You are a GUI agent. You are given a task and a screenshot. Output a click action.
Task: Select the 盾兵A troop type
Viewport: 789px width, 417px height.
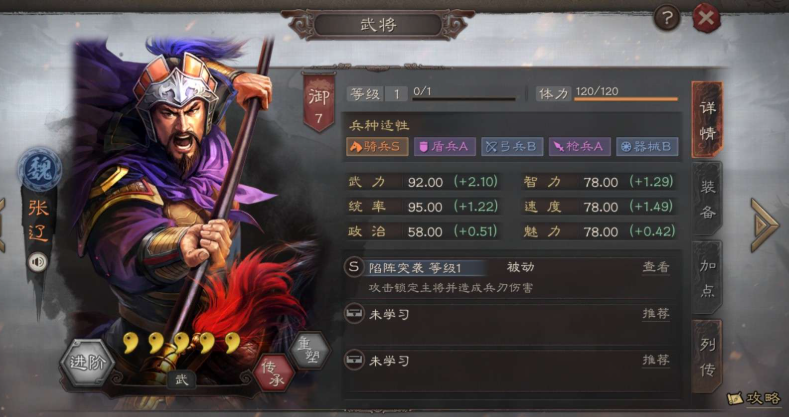(x=444, y=146)
